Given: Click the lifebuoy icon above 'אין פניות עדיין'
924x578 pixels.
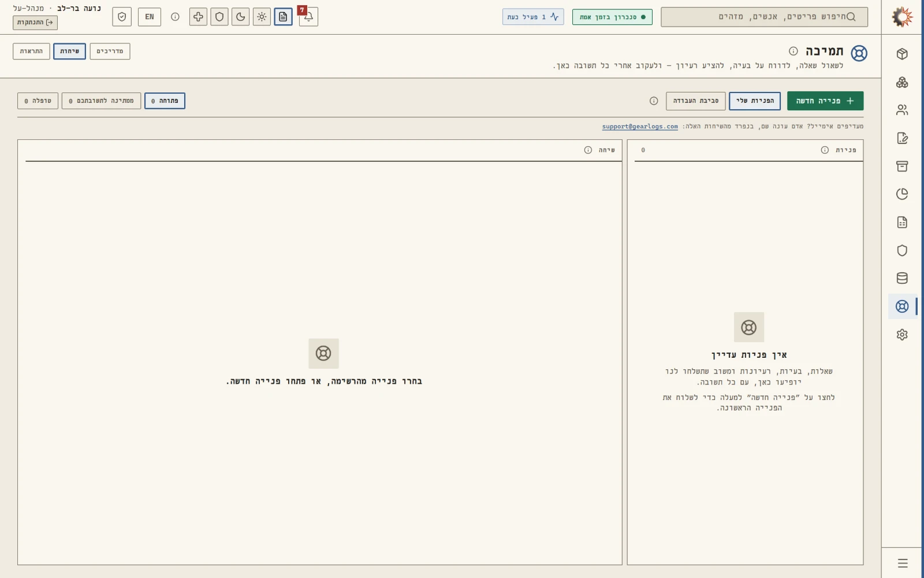Looking at the screenshot, I should tap(749, 327).
